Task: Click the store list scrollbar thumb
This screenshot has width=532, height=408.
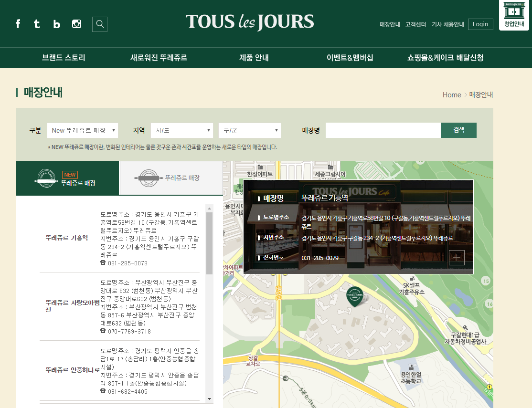Action: pos(209,243)
